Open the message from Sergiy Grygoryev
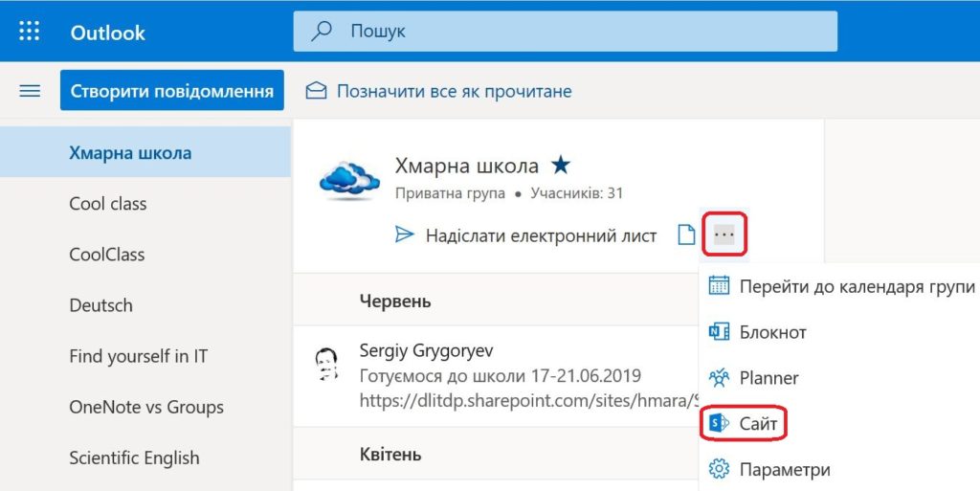 (497, 376)
